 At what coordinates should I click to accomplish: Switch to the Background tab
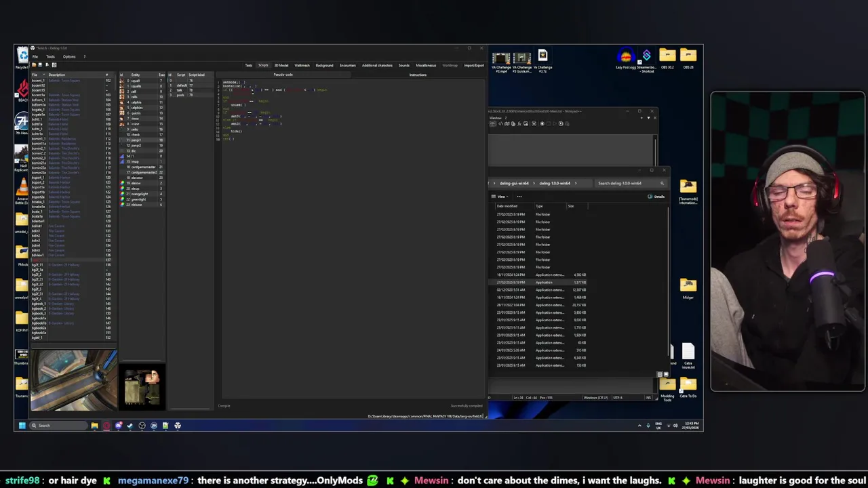point(324,65)
